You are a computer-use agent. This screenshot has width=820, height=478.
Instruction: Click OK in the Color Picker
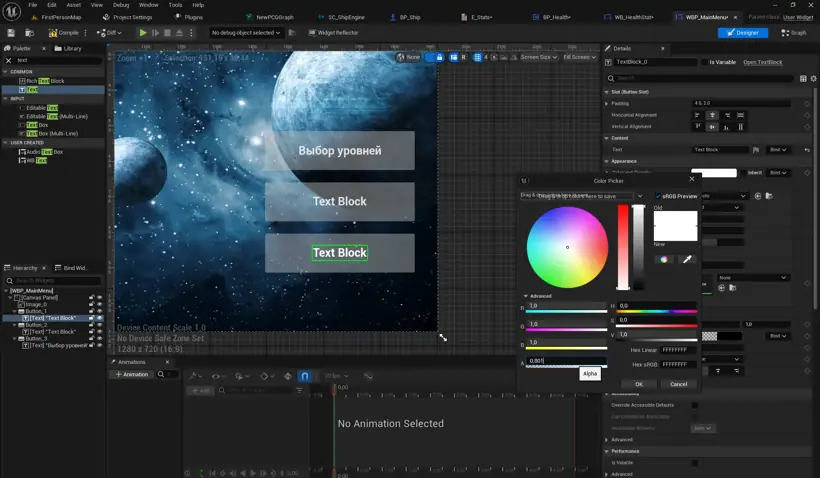(639, 384)
